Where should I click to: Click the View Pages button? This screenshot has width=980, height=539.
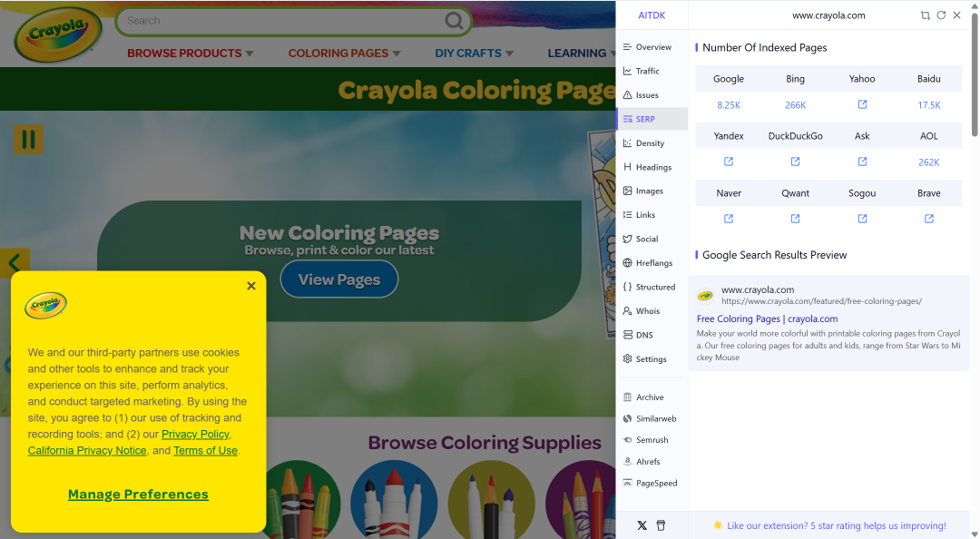coord(339,279)
